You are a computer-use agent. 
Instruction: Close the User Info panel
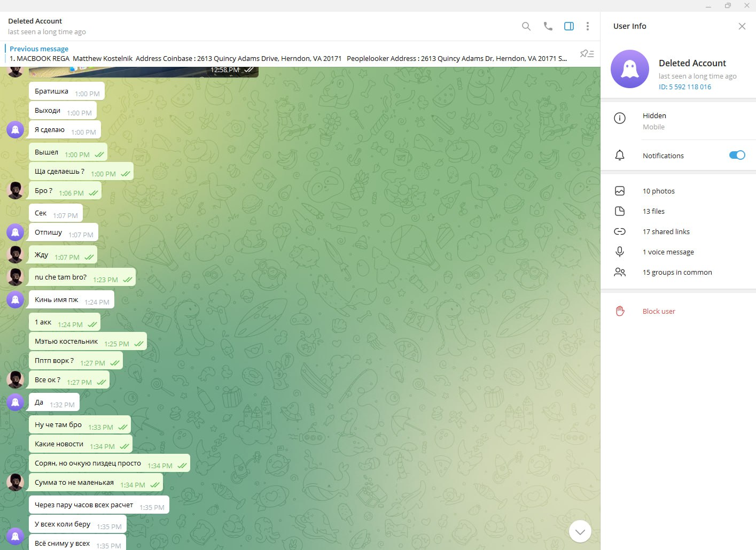pyautogui.click(x=742, y=26)
